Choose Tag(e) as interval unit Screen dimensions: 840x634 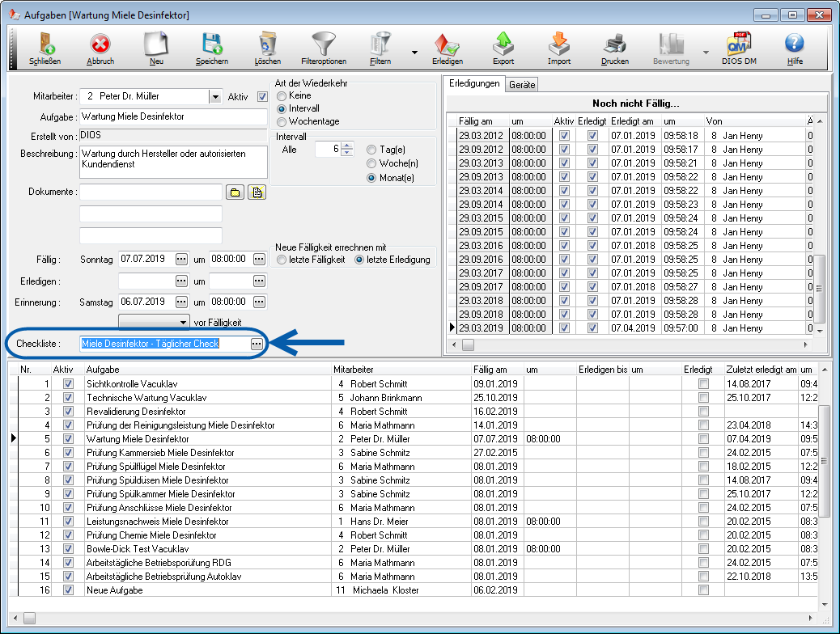(371, 150)
